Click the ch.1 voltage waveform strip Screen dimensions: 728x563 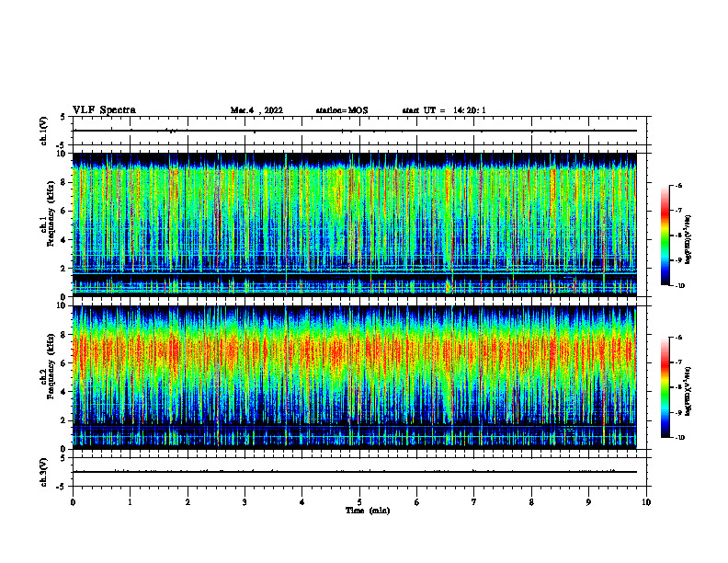[359, 131]
